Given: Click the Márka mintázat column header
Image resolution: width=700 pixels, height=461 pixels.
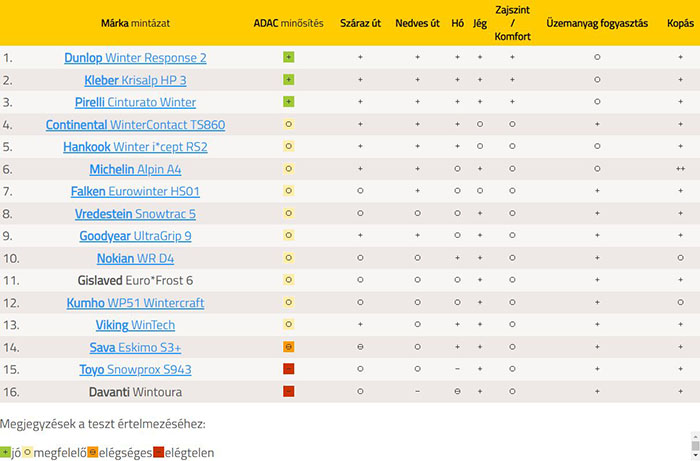Looking at the screenshot, I should coord(135,23).
